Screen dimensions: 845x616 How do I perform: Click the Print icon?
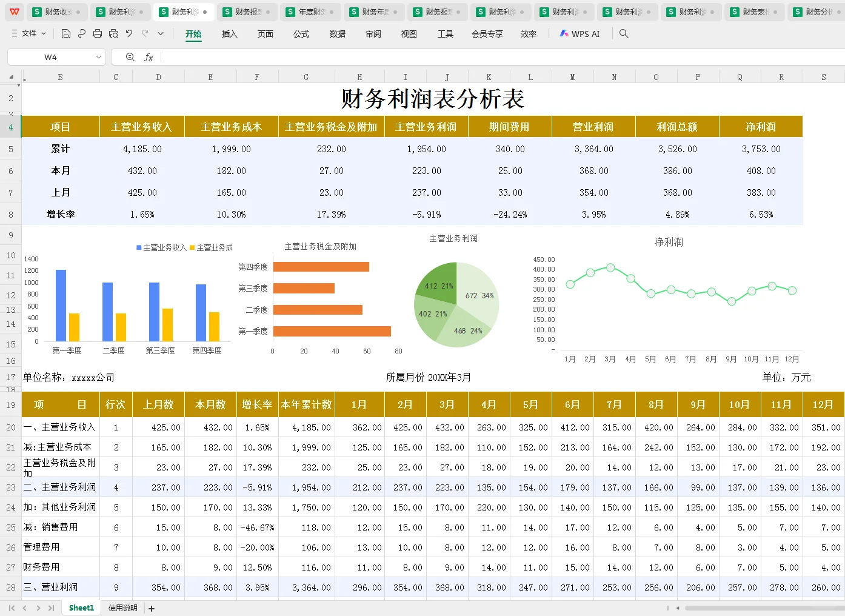(x=97, y=33)
